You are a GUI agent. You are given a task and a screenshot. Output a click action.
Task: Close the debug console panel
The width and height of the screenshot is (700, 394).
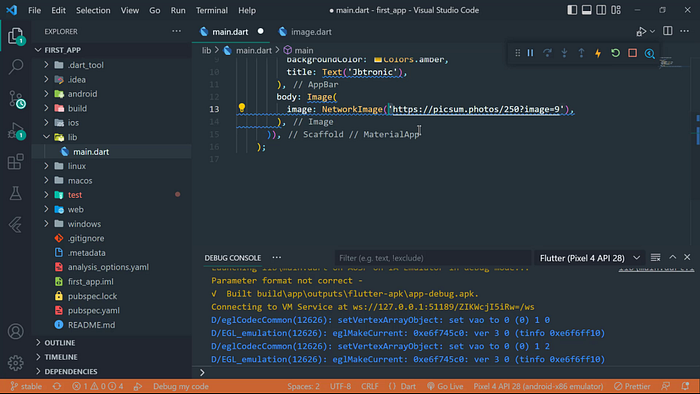point(687,257)
